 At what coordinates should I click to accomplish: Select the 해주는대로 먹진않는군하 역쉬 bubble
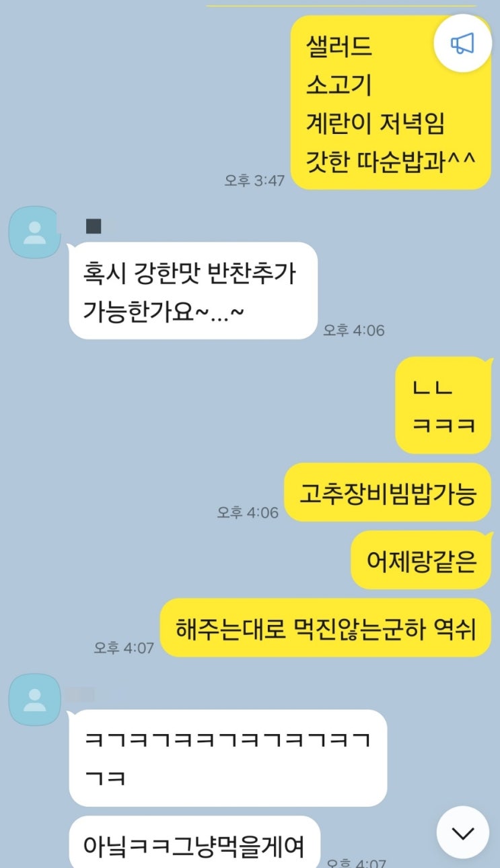click(326, 628)
